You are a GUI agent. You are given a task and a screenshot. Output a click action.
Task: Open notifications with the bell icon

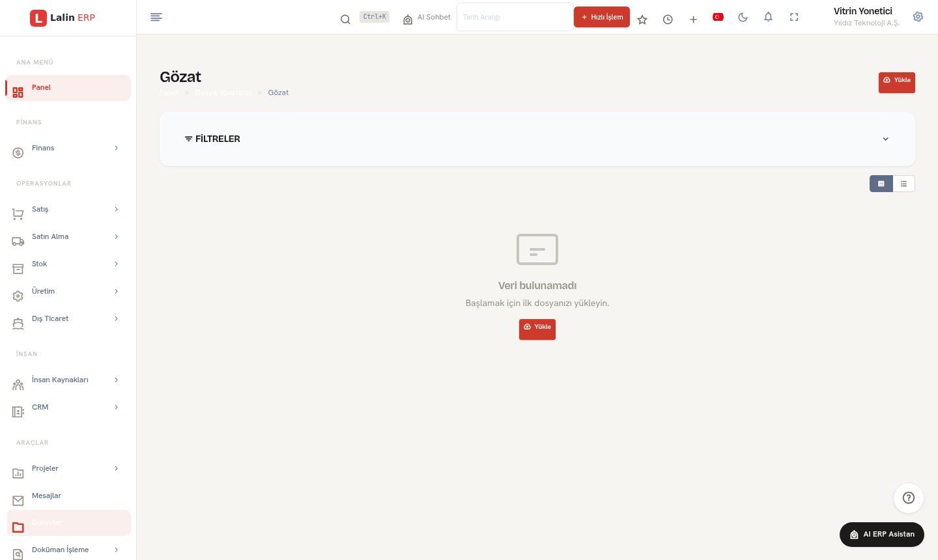[768, 17]
